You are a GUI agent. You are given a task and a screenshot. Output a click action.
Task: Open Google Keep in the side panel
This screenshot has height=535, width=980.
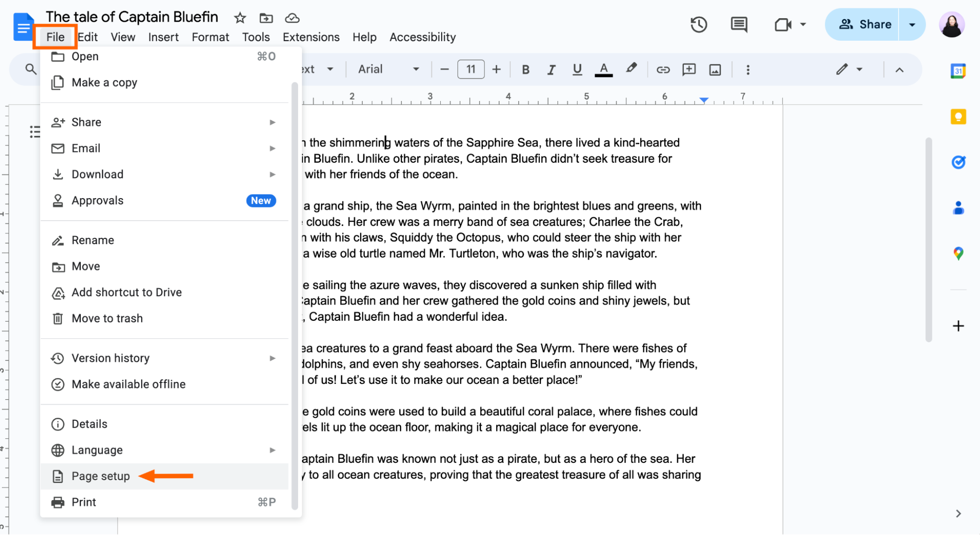pyautogui.click(x=958, y=117)
